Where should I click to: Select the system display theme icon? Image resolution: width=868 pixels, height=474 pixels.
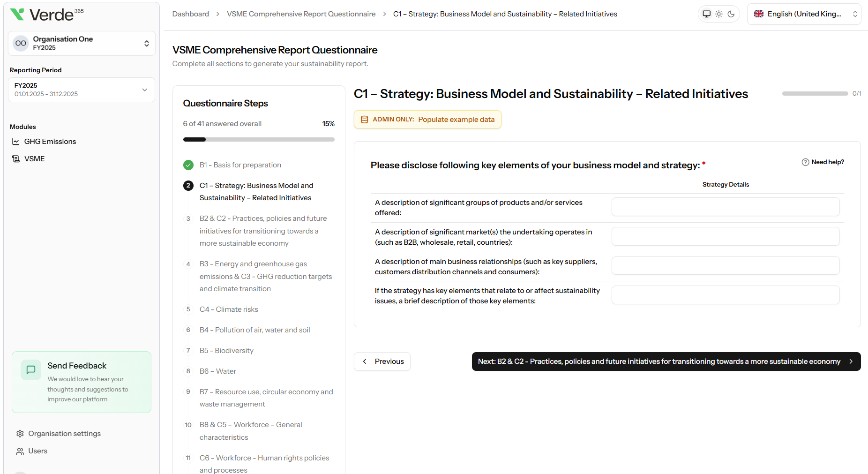(706, 14)
